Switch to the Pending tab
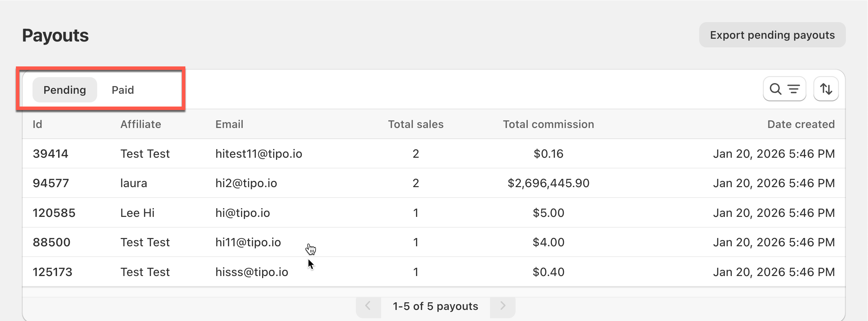The width and height of the screenshot is (868, 321). click(x=65, y=90)
